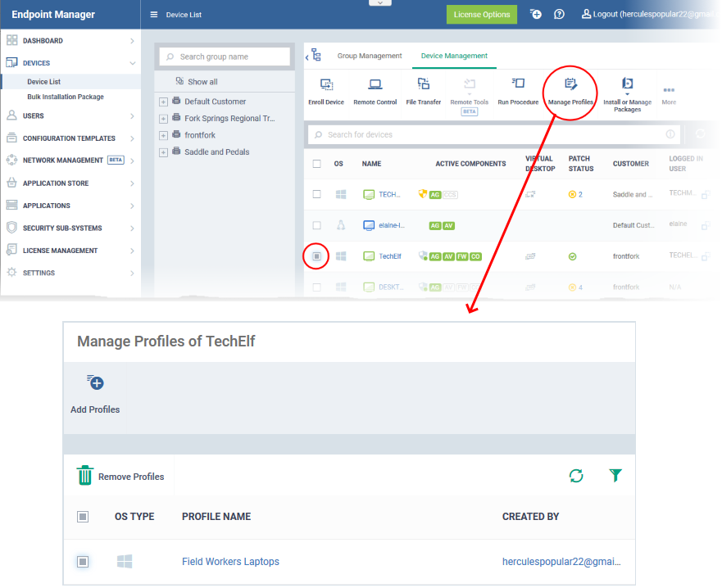Open the profiles filter funnel

[x=615, y=475]
